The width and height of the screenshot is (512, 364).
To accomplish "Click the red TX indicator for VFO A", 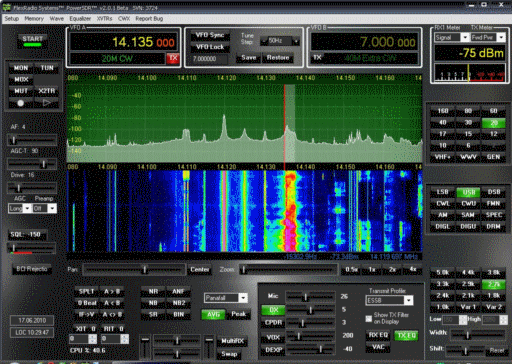I will click(173, 58).
